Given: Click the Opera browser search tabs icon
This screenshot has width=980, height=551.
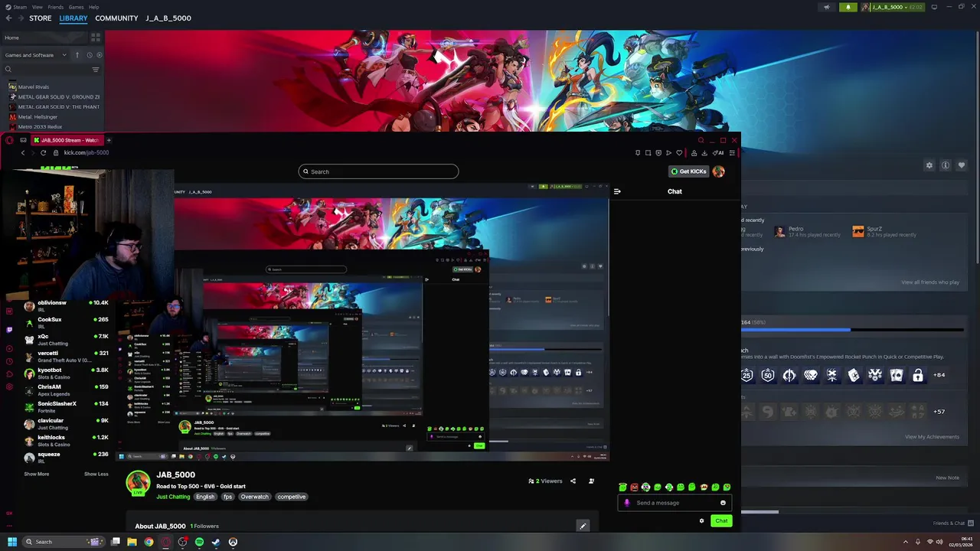Looking at the screenshot, I should point(701,140).
